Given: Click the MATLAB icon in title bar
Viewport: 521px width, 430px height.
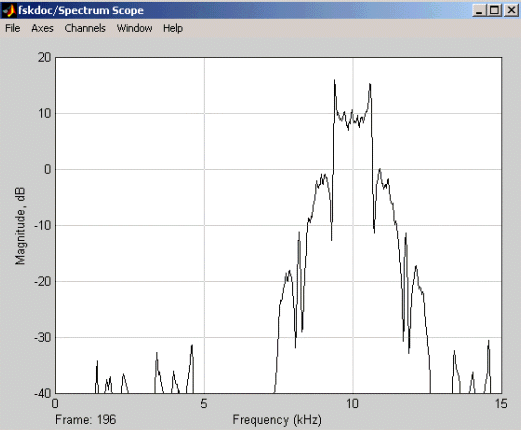Looking at the screenshot, I should pyautogui.click(x=9, y=11).
